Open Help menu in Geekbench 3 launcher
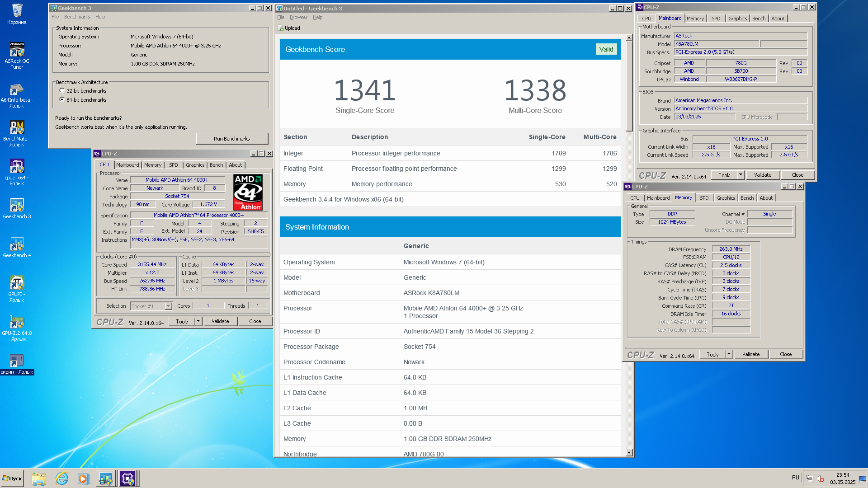 click(100, 17)
